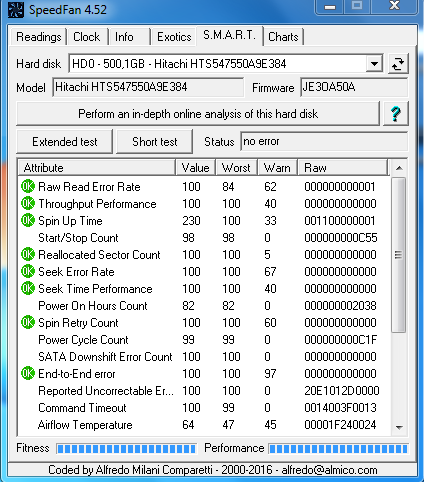Select the Power Cycle Count row
The image size is (424, 482).
click(204, 340)
